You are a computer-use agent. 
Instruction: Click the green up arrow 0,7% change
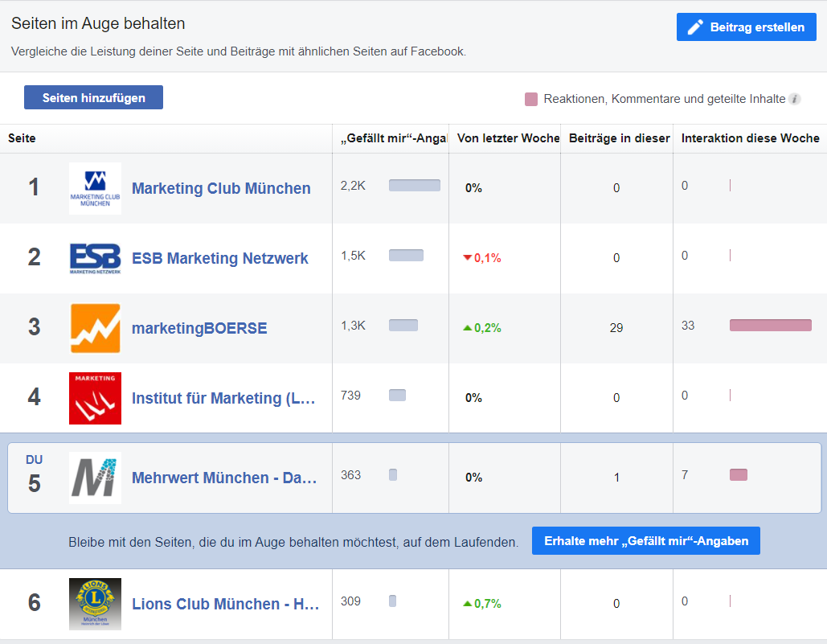482,604
